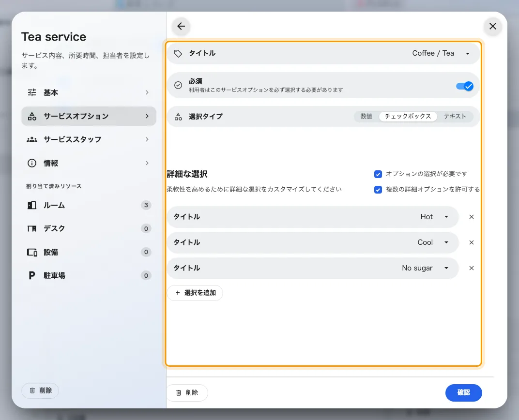519x420 pixels.
Task: Click the info icon next to 情報
Action: pyautogui.click(x=32, y=163)
